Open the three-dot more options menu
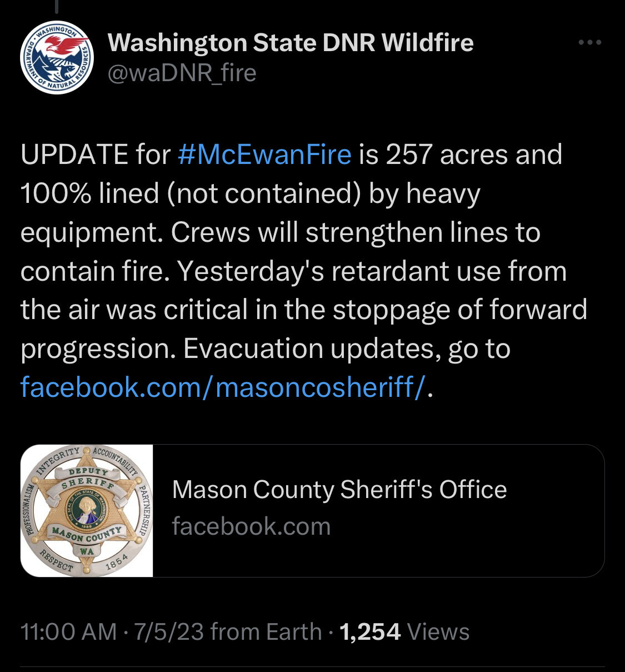 tap(589, 43)
